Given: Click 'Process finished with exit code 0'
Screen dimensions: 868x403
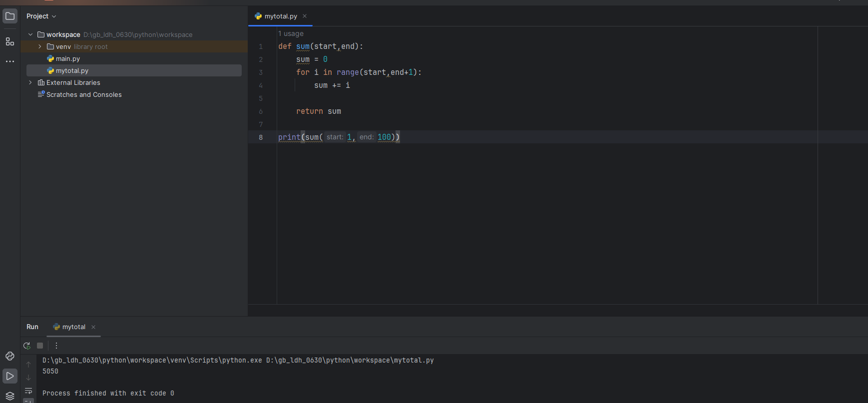Looking at the screenshot, I should click(108, 394).
